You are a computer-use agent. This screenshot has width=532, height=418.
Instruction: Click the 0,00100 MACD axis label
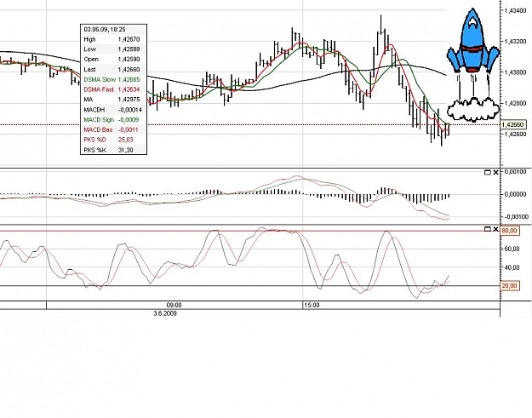pyautogui.click(x=516, y=172)
